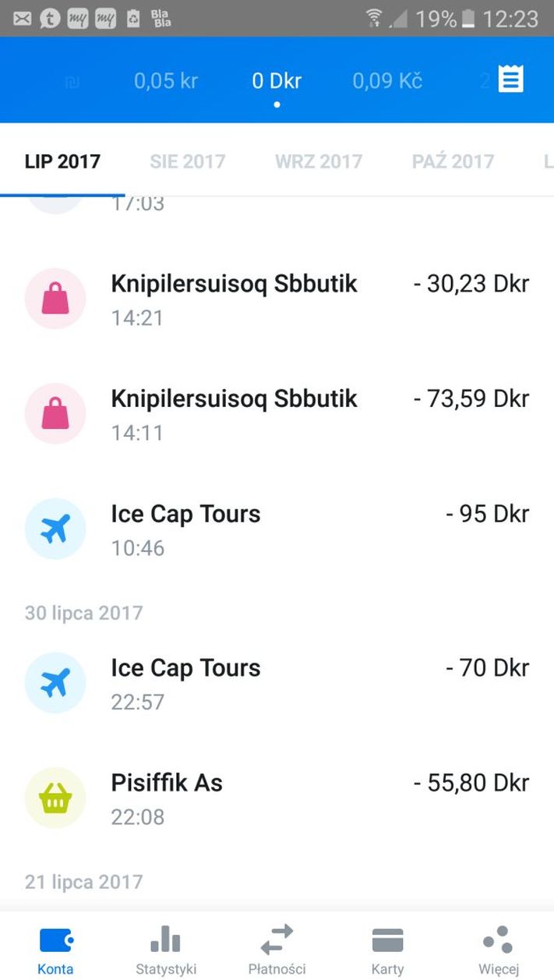Screen dimensions: 554x980
Task: Open the WRZ 2017 month tab
Action: (319, 161)
